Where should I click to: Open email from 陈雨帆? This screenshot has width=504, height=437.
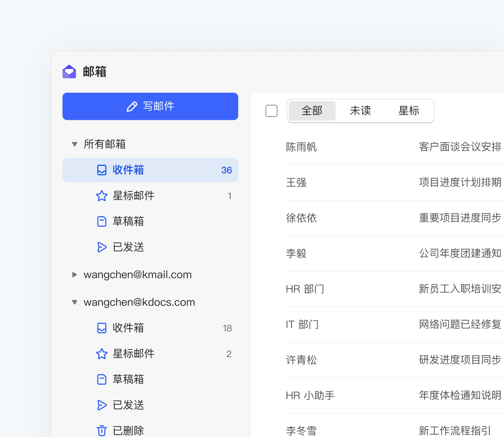tap(301, 147)
